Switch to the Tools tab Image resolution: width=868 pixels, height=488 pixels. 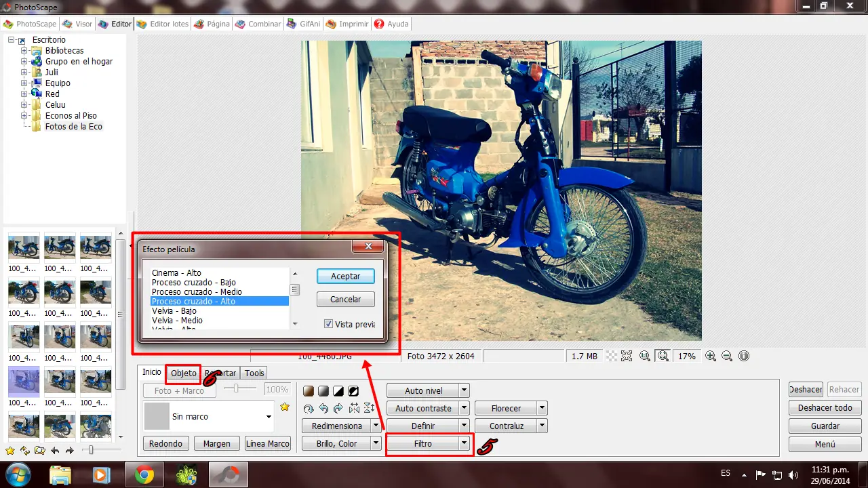(x=254, y=373)
